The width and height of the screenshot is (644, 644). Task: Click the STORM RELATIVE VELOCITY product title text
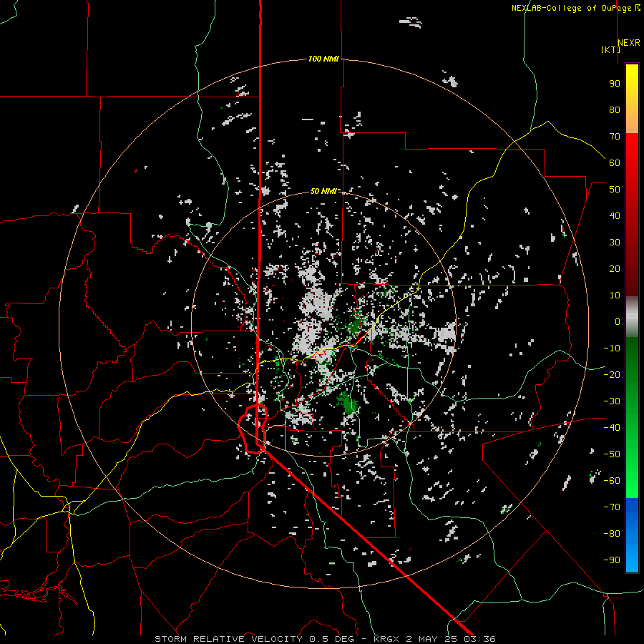[x=228, y=639]
